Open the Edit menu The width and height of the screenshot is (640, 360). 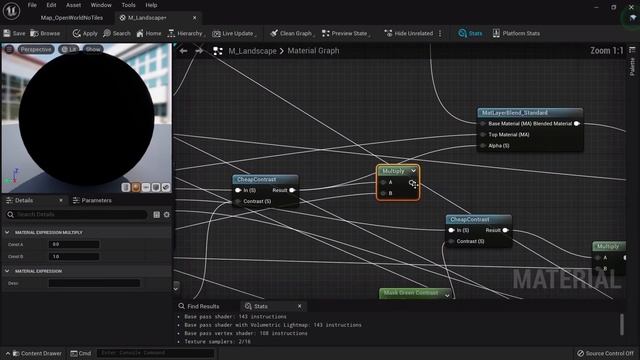[x=51, y=5]
